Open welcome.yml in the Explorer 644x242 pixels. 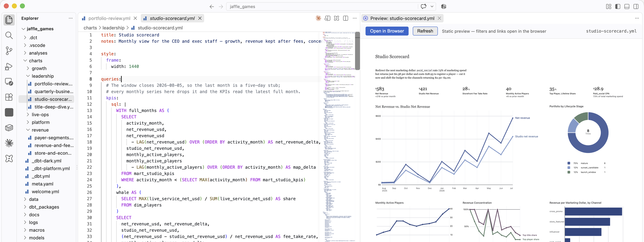(45, 192)
